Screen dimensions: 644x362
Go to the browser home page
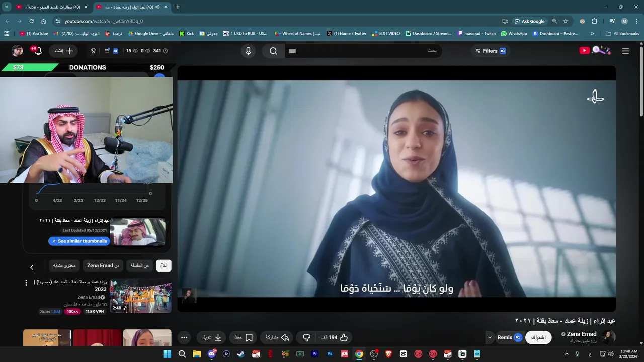(x=43, y=21)
